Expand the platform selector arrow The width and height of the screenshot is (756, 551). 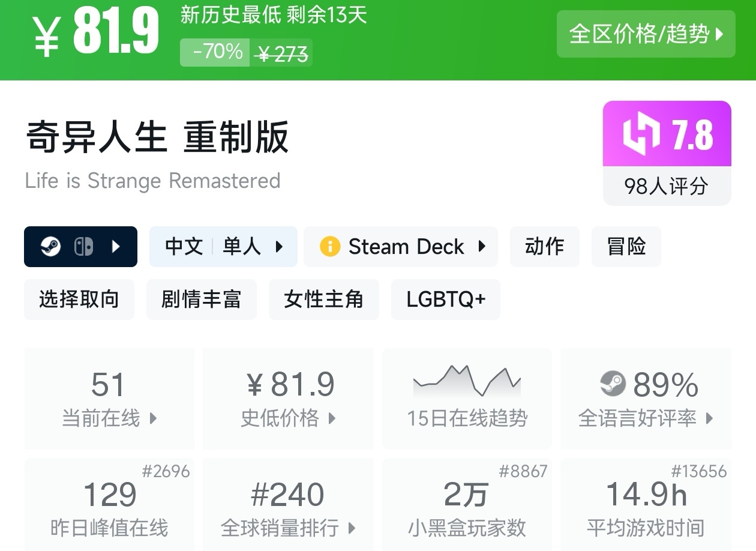(x=116, y=246)
